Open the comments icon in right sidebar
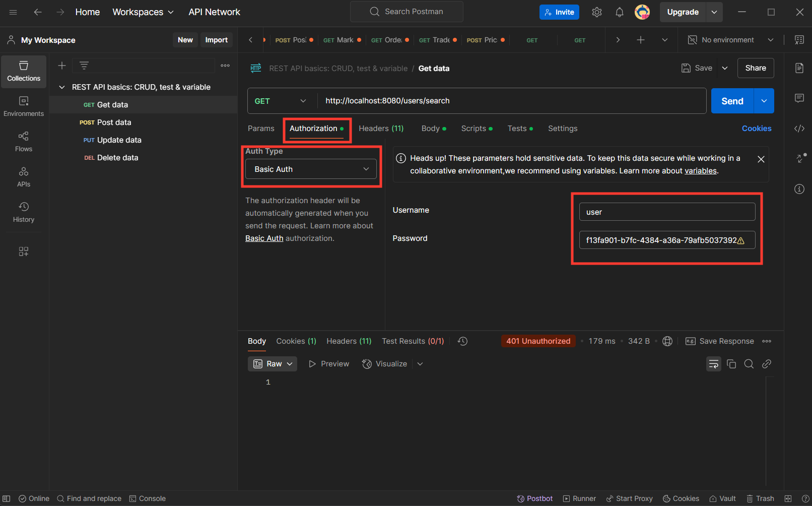Image resolution: width=812 pixels, height=506 pixels. 799,98
